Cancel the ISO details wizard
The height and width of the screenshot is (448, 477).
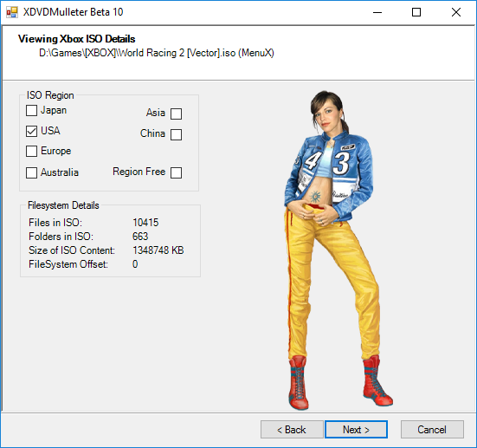[432, 430]
